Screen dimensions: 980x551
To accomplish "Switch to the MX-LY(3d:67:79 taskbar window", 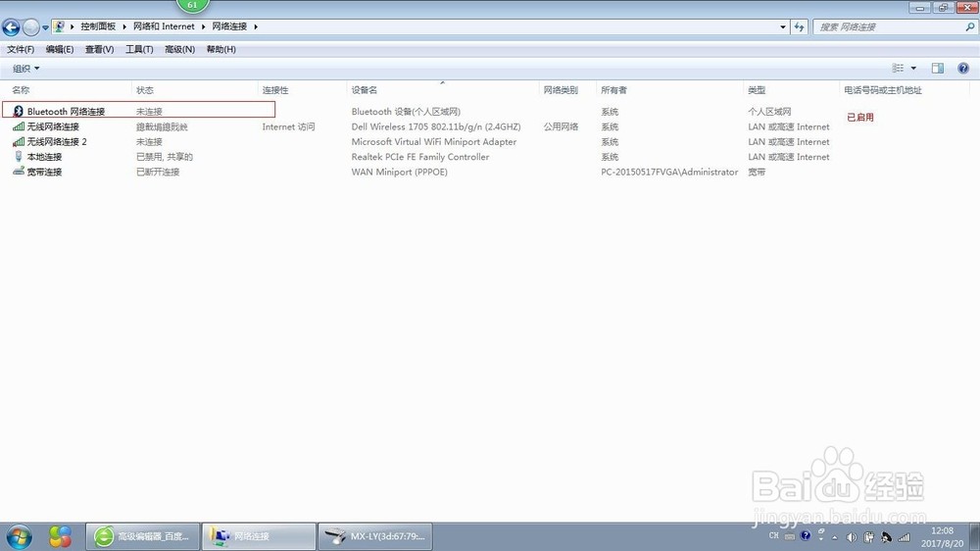I will coord(375,536).
